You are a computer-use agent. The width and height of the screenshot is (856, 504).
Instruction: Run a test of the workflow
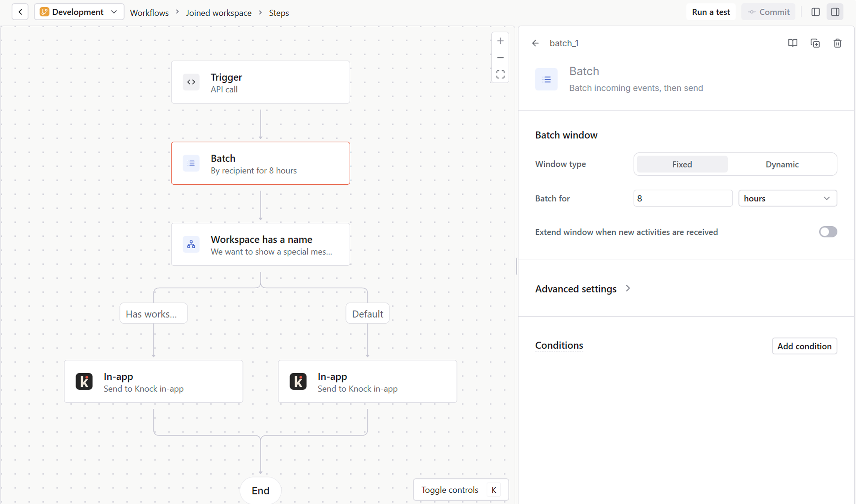(710, 12)
